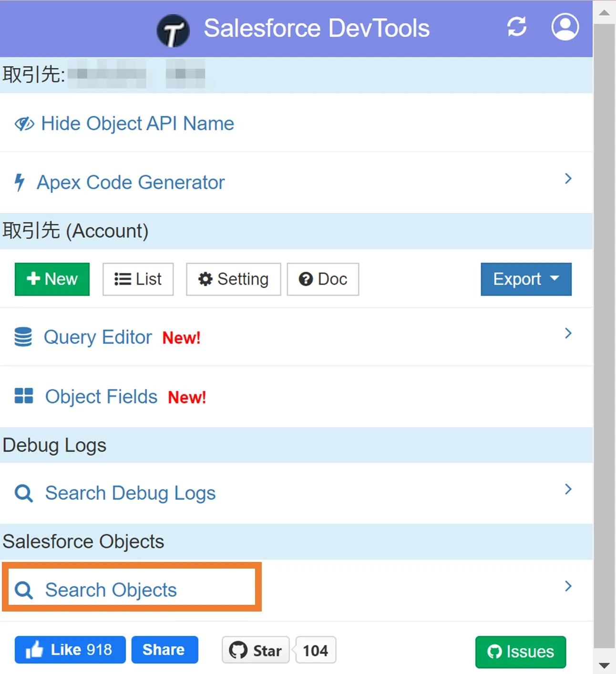Open the Doc page for Account

[322, 280]
